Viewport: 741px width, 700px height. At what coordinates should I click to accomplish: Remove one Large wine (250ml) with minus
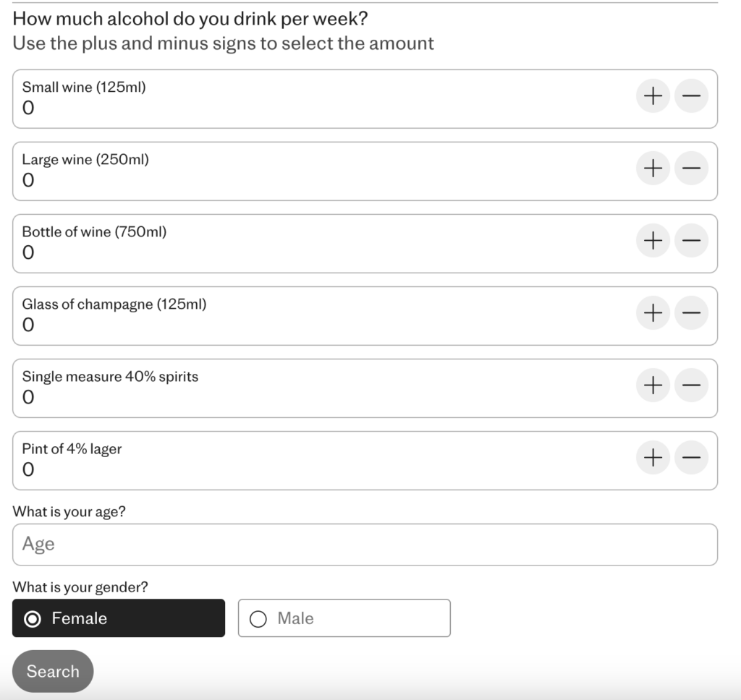[691, 168]
